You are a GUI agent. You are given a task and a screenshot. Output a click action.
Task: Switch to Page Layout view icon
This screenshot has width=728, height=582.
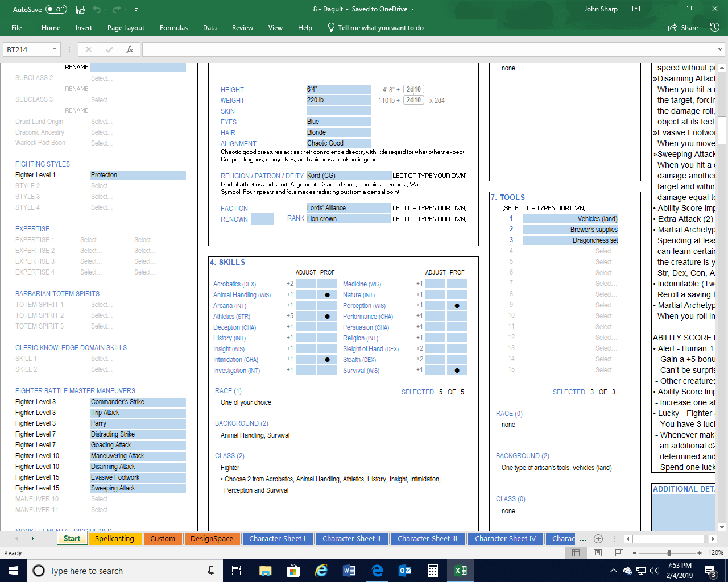coord(597,553)
